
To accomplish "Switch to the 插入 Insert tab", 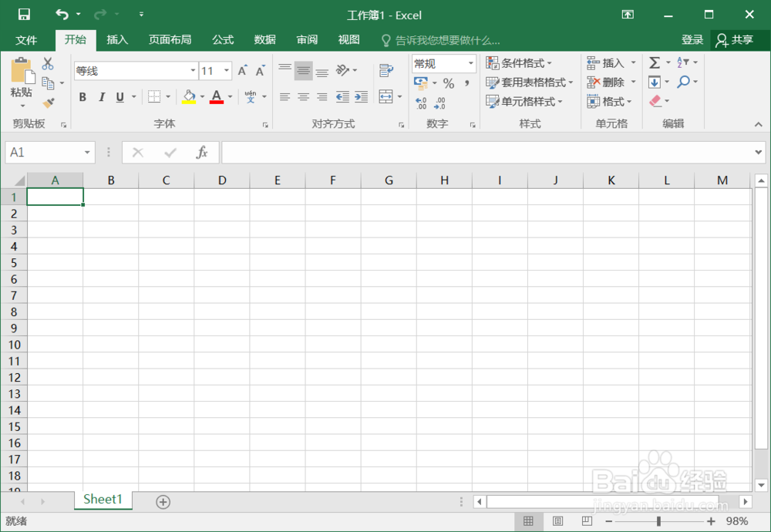I will pos(117,40).
